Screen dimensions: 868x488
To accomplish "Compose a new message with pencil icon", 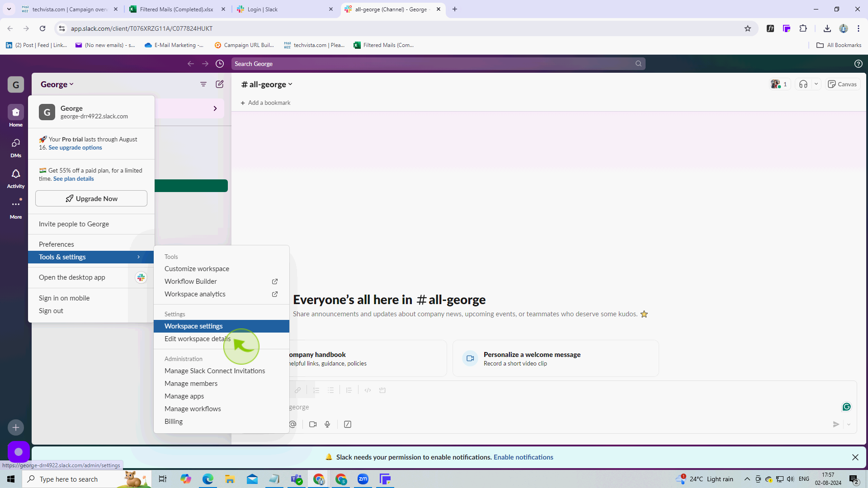I will 220,84.
